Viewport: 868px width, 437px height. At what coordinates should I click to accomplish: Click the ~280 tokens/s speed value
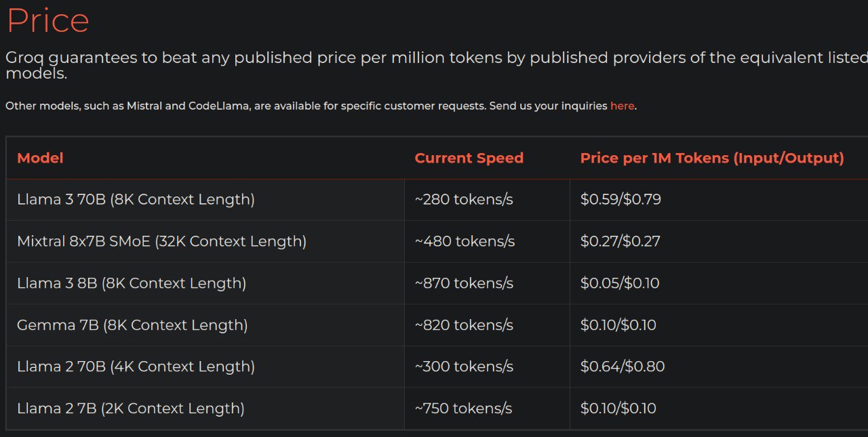point(464,199)
